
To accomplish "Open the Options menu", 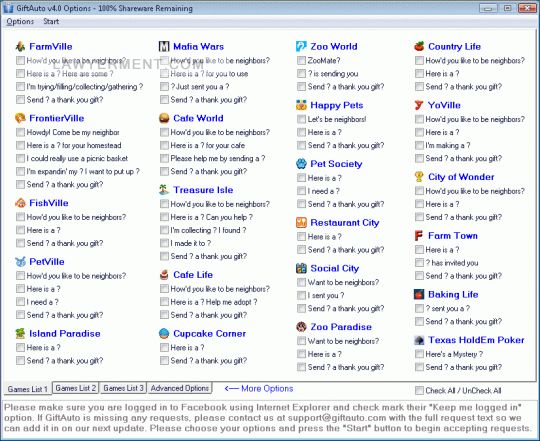I will click(x=20, y=21).
